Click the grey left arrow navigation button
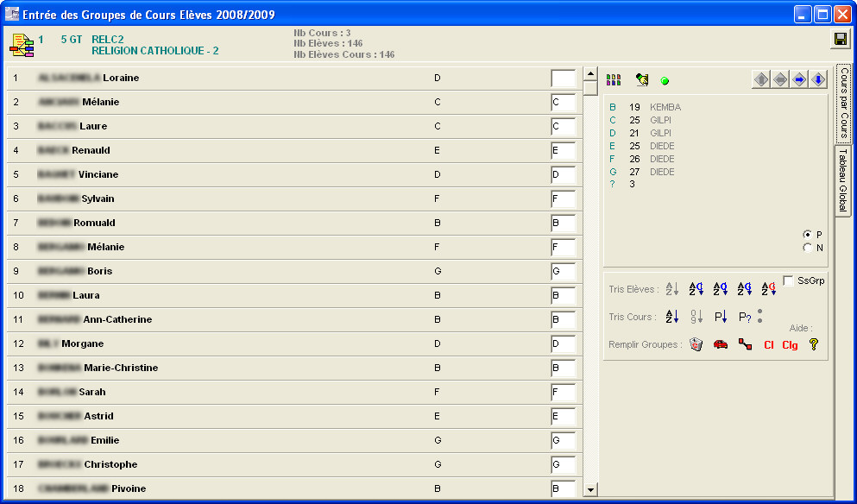Image resolution: width=857 pixels, height=504 pixels. pos(780,79)
